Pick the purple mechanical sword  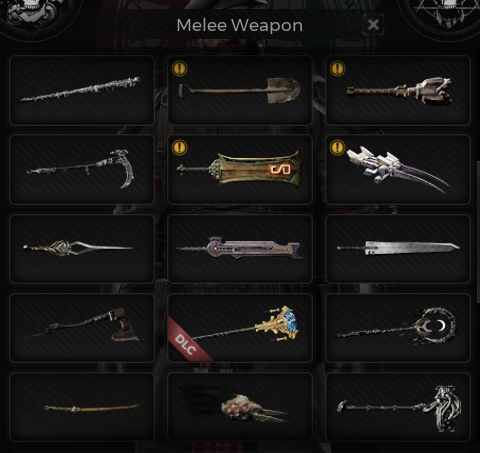[240, 249]
